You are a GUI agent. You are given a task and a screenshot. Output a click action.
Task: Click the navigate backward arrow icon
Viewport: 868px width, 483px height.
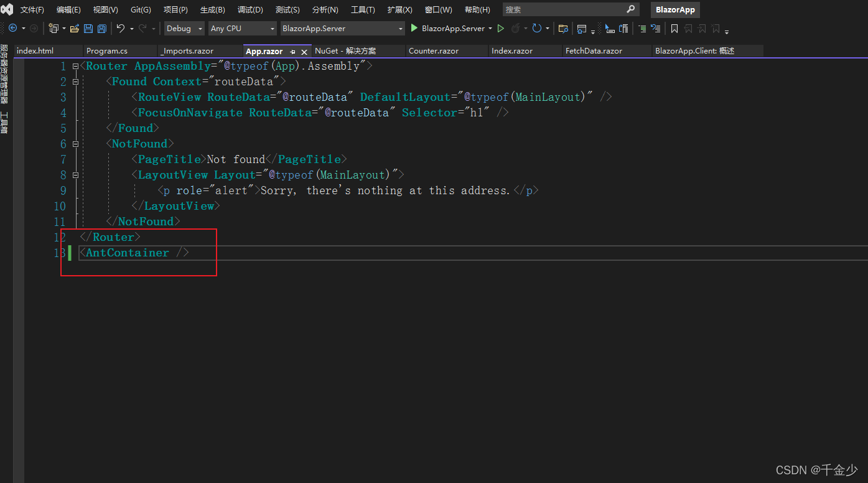tap(12, 29)
